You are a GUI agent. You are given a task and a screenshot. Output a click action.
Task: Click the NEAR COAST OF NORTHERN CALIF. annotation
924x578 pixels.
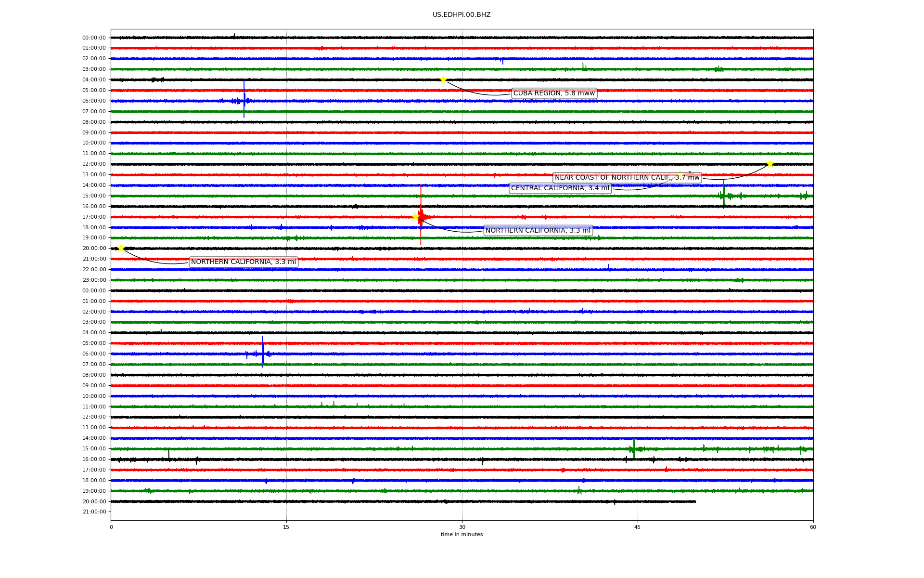(x=627, y=178)
